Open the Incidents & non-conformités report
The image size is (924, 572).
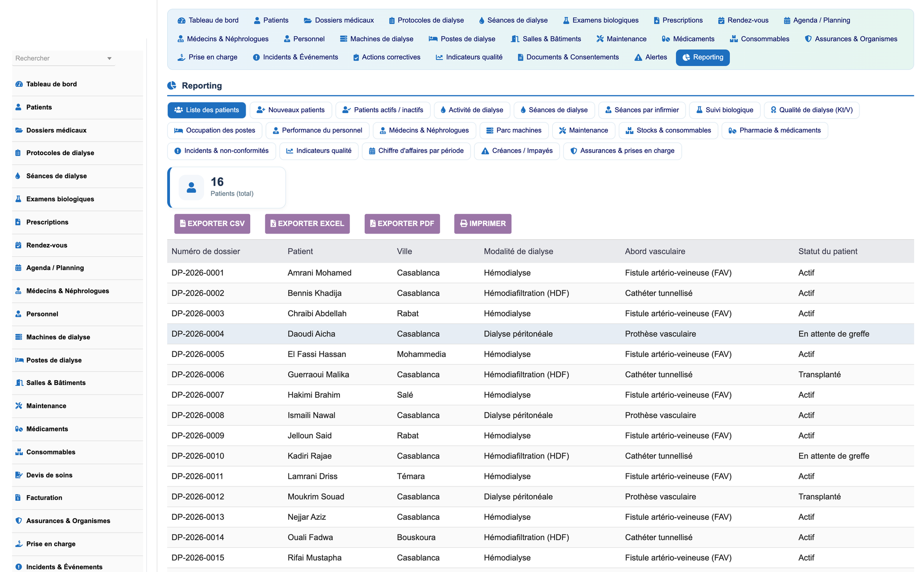coord(221,151)
